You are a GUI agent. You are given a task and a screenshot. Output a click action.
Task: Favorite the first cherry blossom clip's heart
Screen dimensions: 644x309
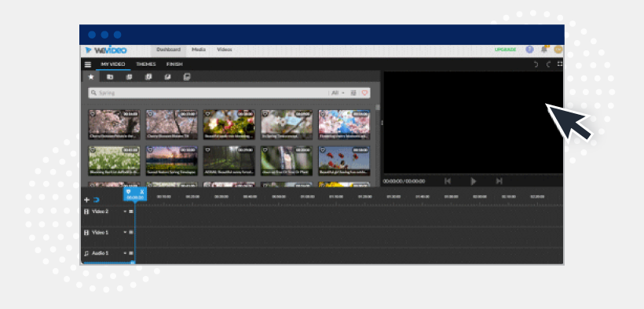[x=93, y=113]
